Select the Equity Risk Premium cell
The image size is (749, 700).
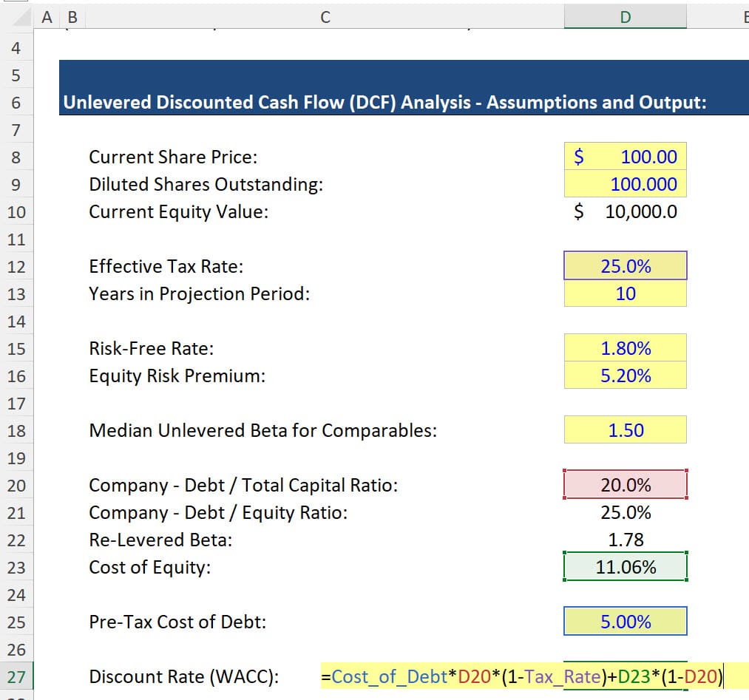625,376
